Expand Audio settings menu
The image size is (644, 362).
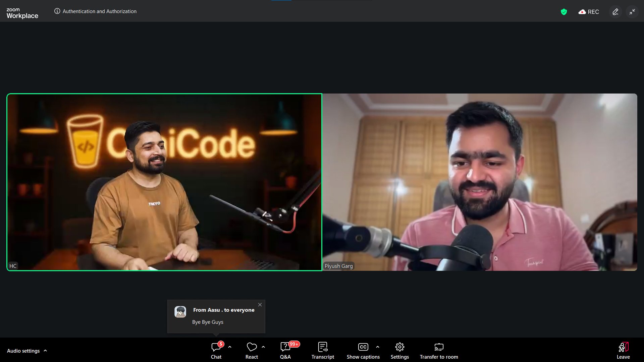[45, 351]
